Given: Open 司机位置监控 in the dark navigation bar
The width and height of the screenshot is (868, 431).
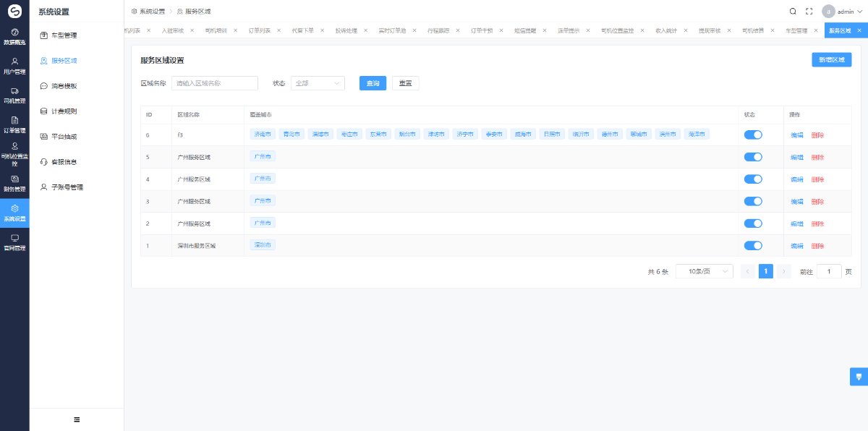Looking at the screenshot, I should (14, 155).
